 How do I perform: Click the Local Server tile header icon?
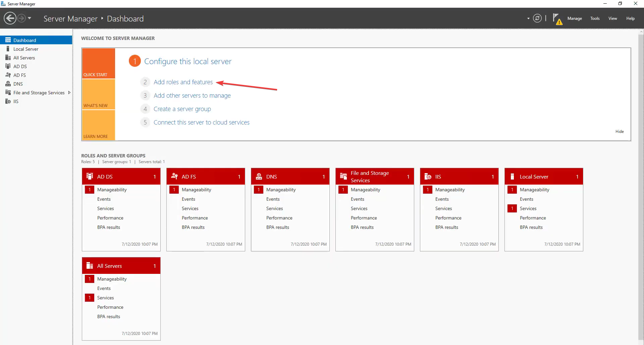click(x=512, y=176)
